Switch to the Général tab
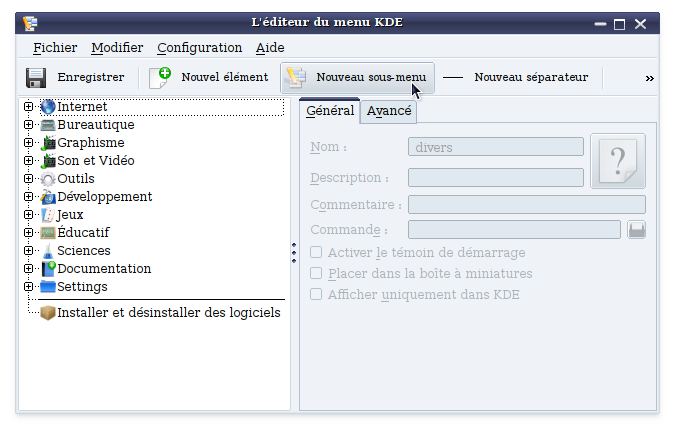Image resolution: width=675 pixels, height=432 pixels. pyautogui.click(x=330, y=111)
